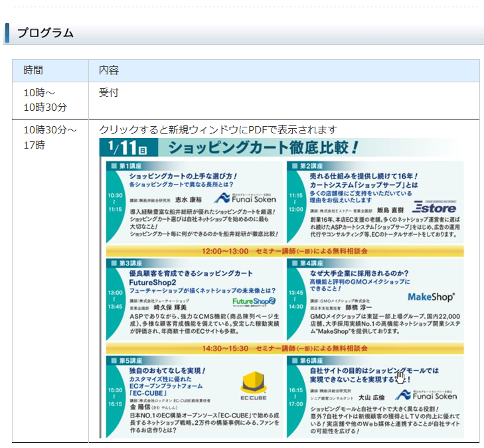Click lecturer name 志水 康裕
The height and width of the screenshot is (448, 484).
pyautogui.click(x=189, y=200)
